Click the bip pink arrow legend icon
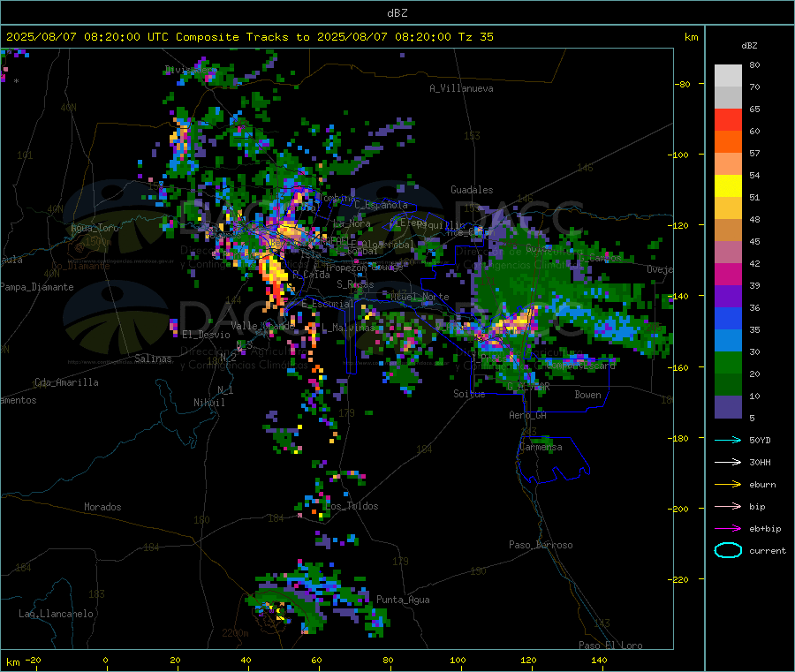This screenshot has height=672, width=795. pyautogui.click(x=728, y=506)
